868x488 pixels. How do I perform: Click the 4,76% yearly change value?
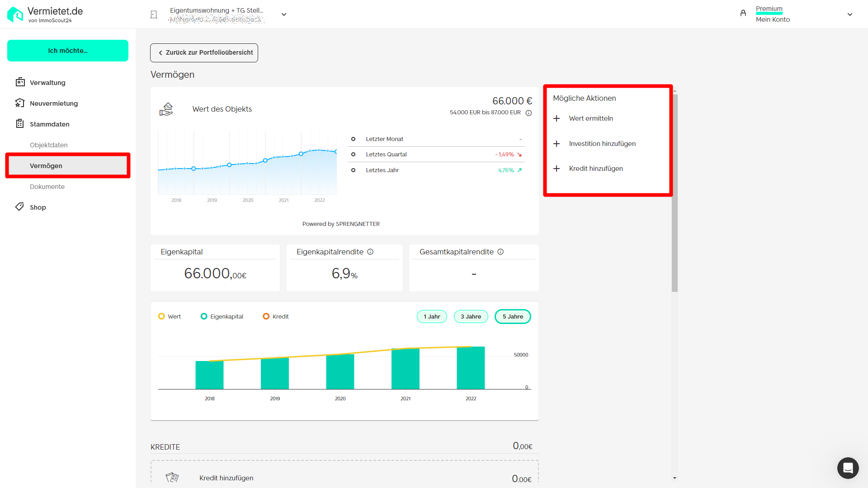click(x=506, y=170)
